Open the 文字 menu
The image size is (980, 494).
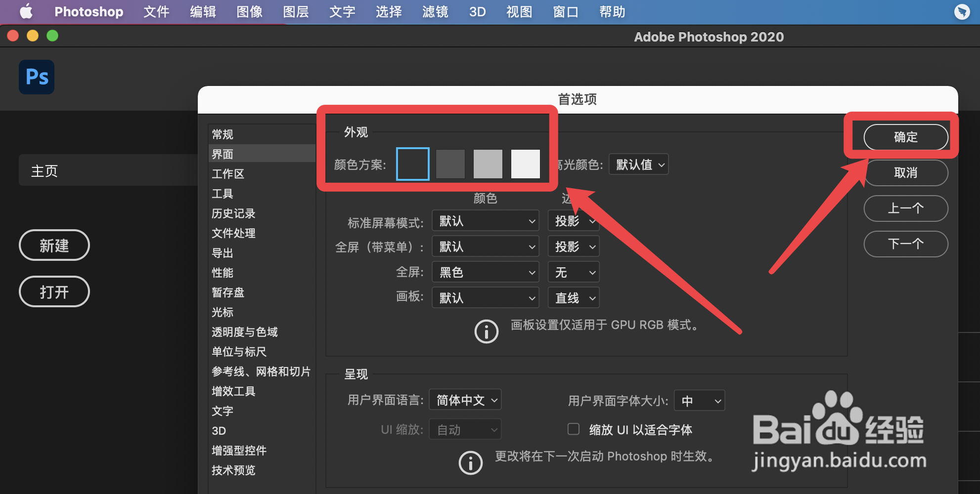click(x=342, y=11)
